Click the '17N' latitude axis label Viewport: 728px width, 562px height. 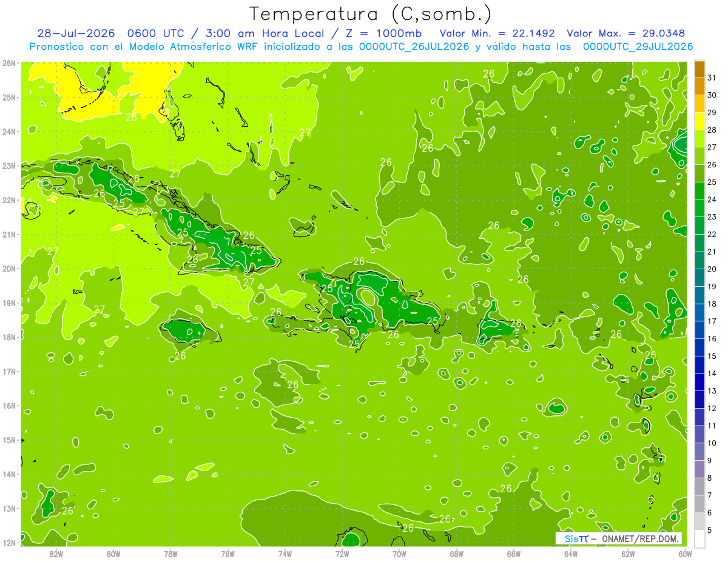click(x=8, y=371)
